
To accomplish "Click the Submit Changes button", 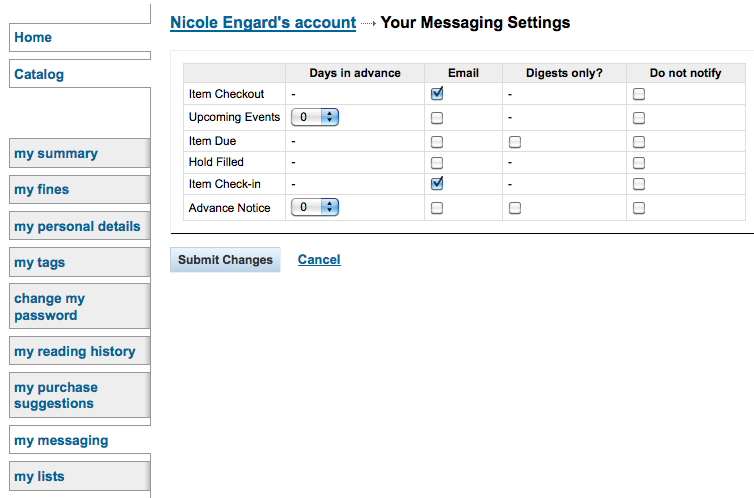I will (x=225, y=260).
